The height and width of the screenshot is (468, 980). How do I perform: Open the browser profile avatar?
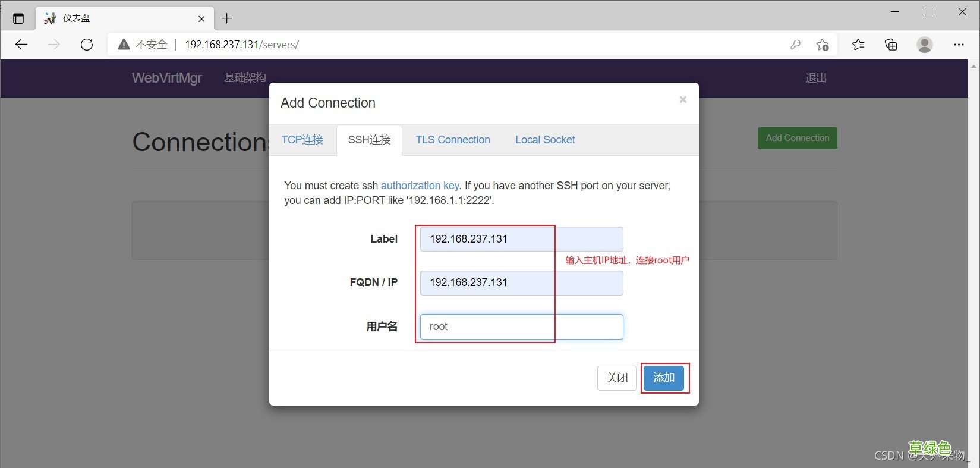tap(924, 45)
